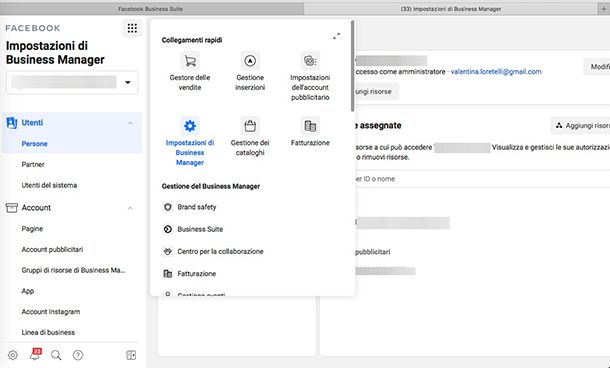This screenshot has height=368, width=610.
Task: Click the Business Suite label in list
Action: (x=200, y=229)
